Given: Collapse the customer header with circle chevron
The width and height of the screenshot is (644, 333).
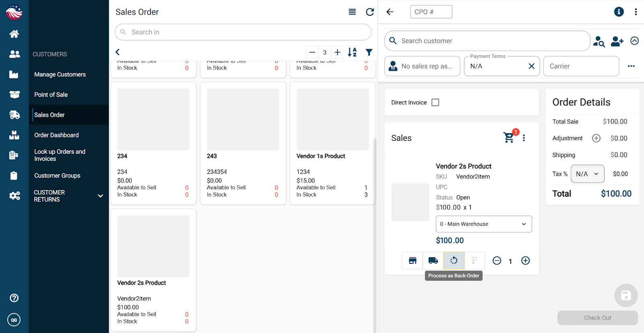Looking at the screenshot, I should click(x=635, y=41).
